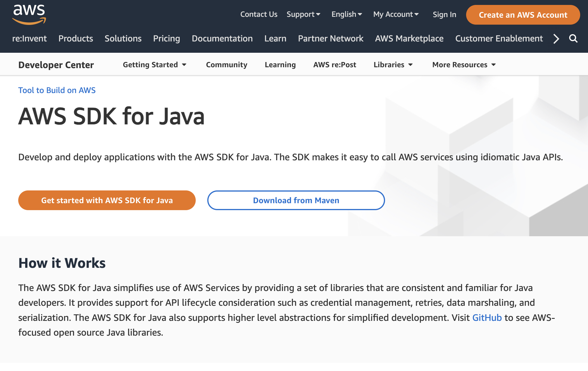
Task: Expand Getting Started dropdown
Action: (x=155, y=65)
